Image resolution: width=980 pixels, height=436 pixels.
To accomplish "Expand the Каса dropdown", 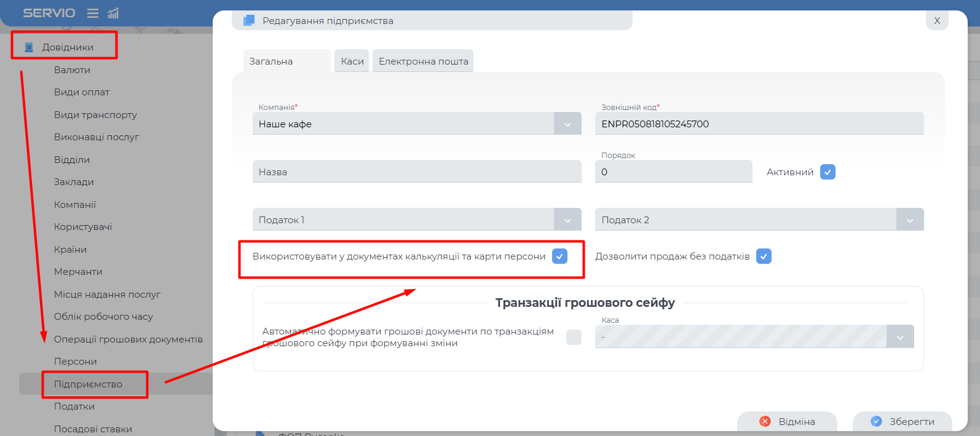I will 900,337.
